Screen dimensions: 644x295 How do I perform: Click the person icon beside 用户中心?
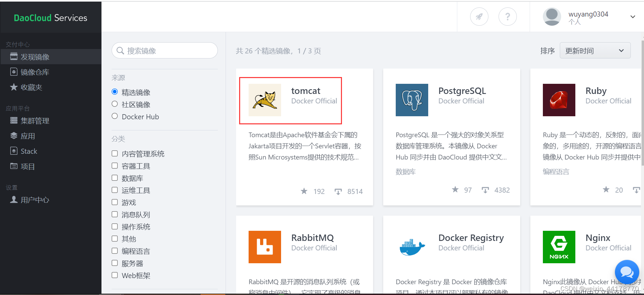(x=14, y=199)
